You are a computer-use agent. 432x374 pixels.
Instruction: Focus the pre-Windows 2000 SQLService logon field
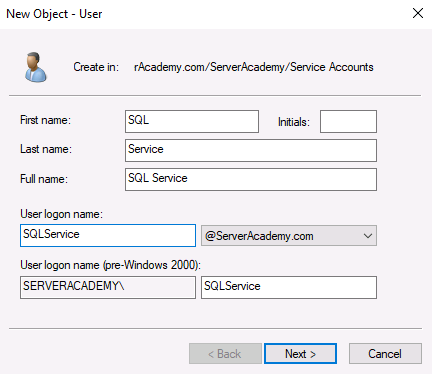click(289, 287)
